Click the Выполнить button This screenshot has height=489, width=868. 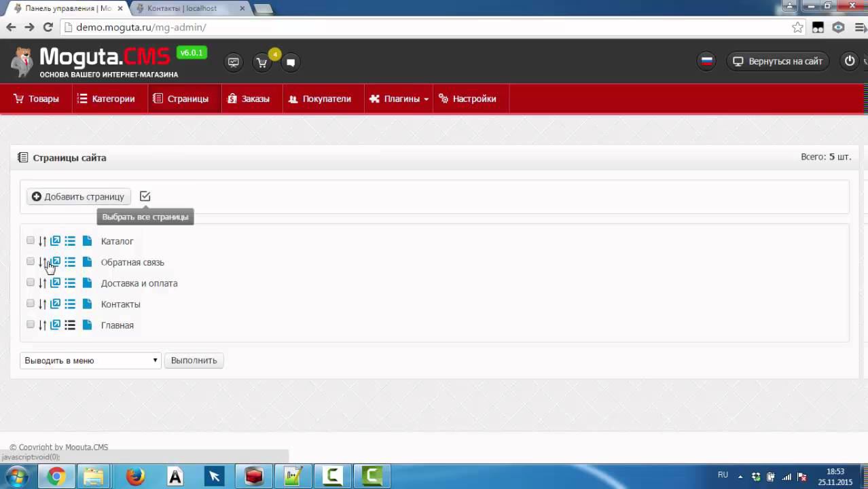[x=194, y=361]
